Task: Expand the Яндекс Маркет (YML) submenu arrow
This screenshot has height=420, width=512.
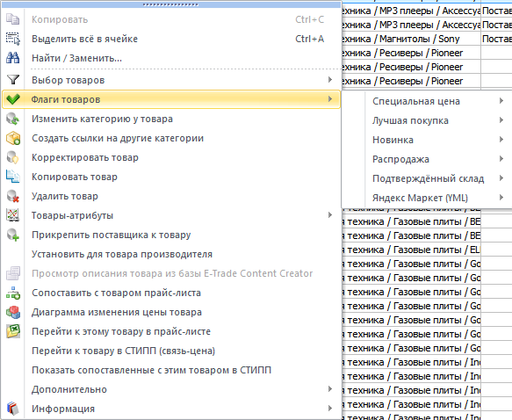Action: 501,198
